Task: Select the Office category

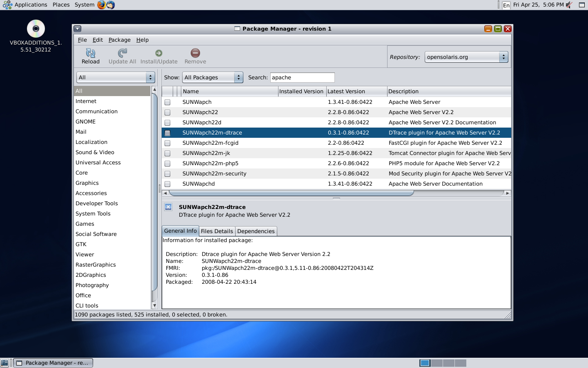Action: coord(112,295)
